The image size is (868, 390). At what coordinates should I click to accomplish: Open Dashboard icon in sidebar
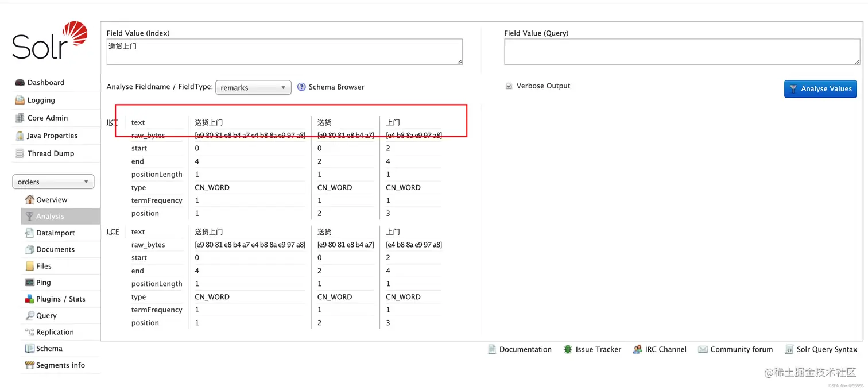pos(20,83)
